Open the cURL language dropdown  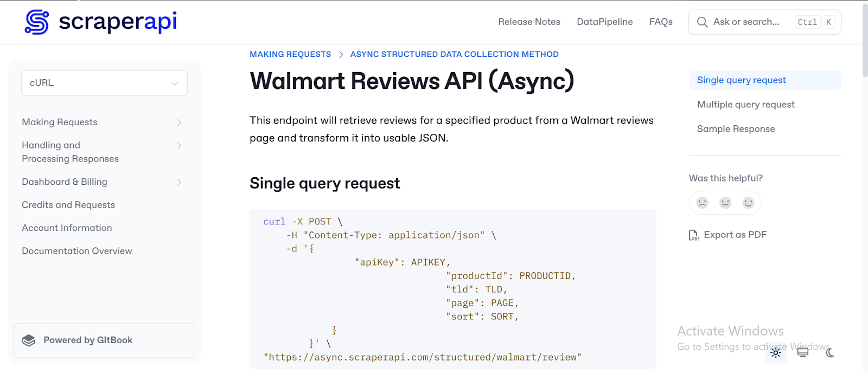coord(104,83)
